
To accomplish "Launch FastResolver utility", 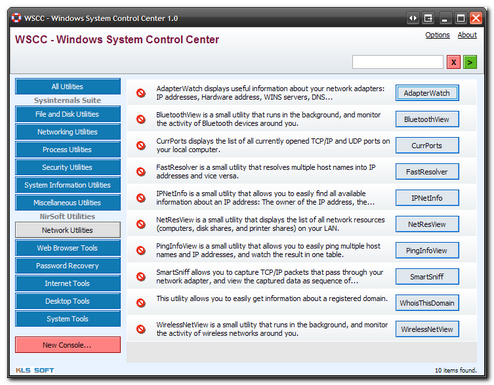I will pyautogui.click(x=427, y=172).
